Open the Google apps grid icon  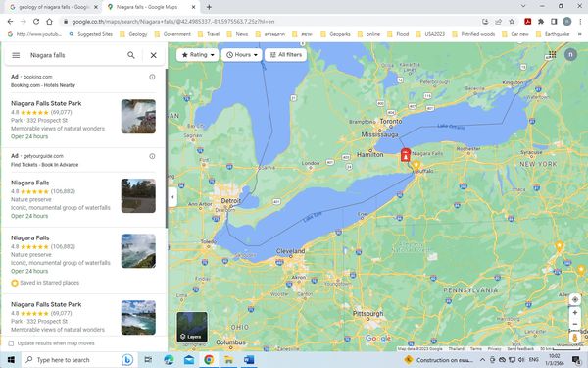552,54
